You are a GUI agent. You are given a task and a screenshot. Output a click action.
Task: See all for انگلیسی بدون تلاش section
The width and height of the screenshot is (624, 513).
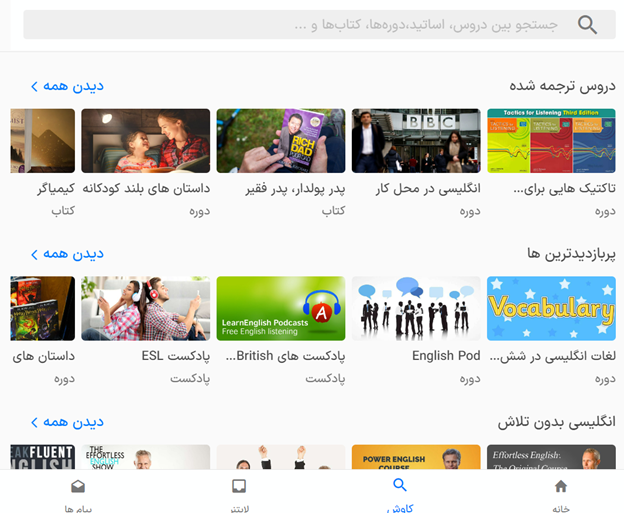(x=67, y=422)
